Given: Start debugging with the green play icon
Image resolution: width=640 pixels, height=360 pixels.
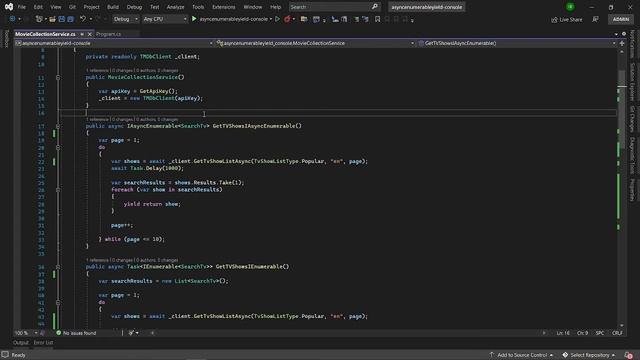Looking at the screenshot, I should 194,19.
